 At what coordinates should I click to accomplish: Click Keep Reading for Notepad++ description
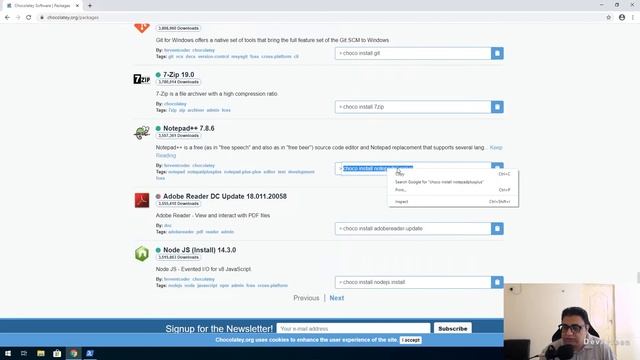click(x=496, y=147)
